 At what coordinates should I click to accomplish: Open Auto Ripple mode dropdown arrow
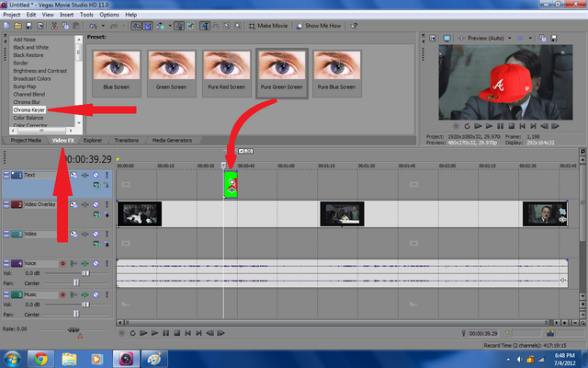tap(170, 26)
